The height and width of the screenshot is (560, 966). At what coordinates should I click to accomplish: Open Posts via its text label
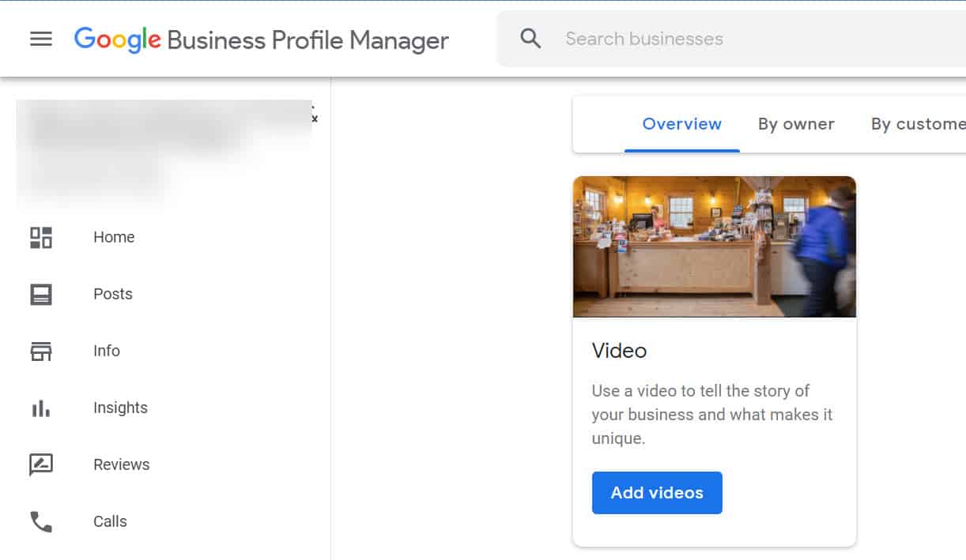coord(113,294)
